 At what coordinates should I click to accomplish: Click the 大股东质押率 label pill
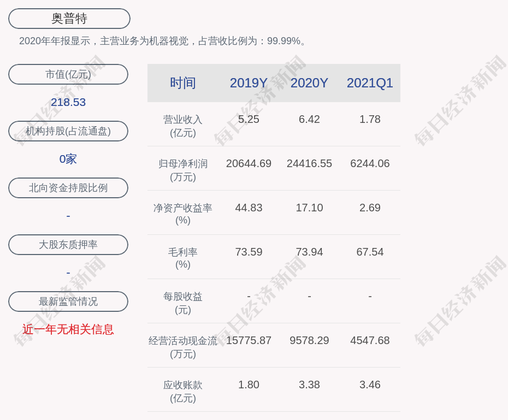(x=68, y=245)
